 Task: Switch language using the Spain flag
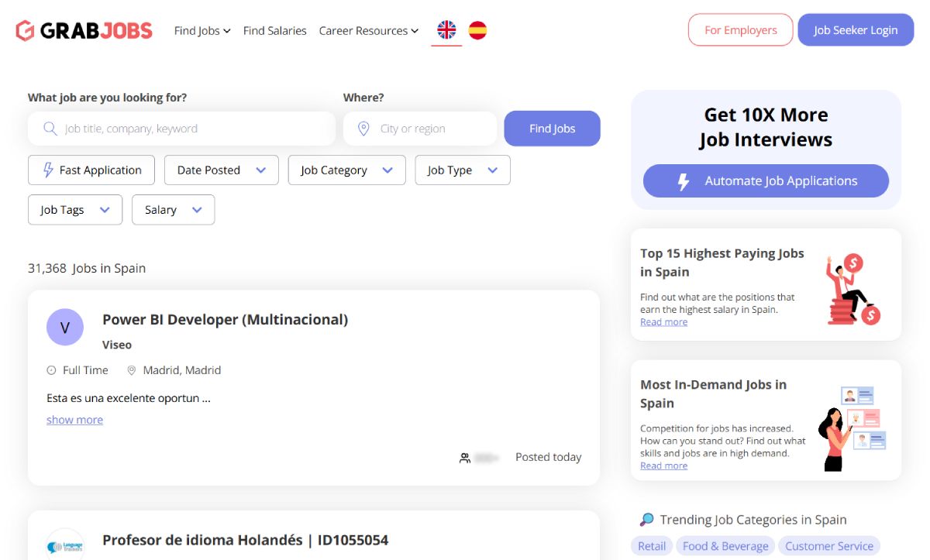pyautogui.click(x=477, y=30)
